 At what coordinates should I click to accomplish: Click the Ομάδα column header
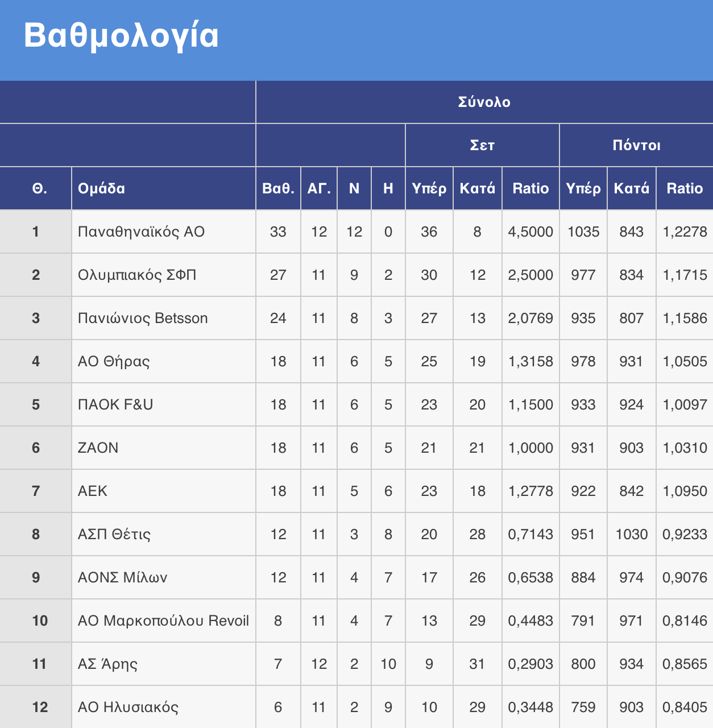coord(101,189)
